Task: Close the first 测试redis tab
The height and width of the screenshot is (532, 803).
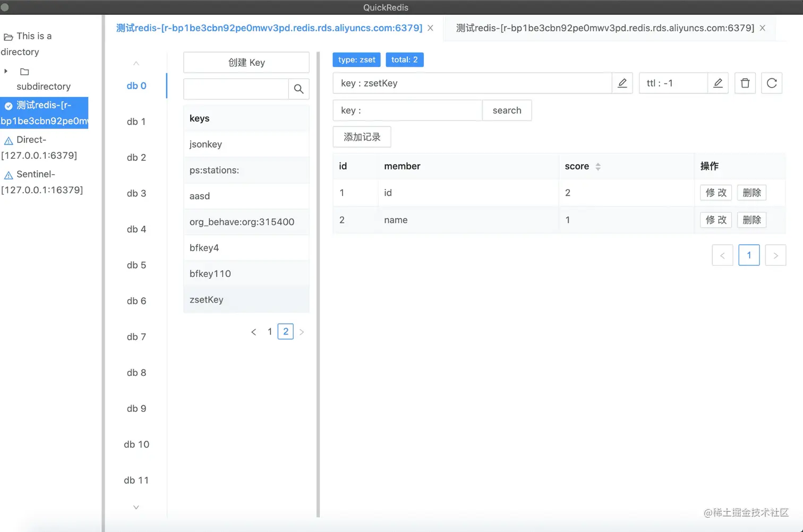Action: (x=430, y=28)
